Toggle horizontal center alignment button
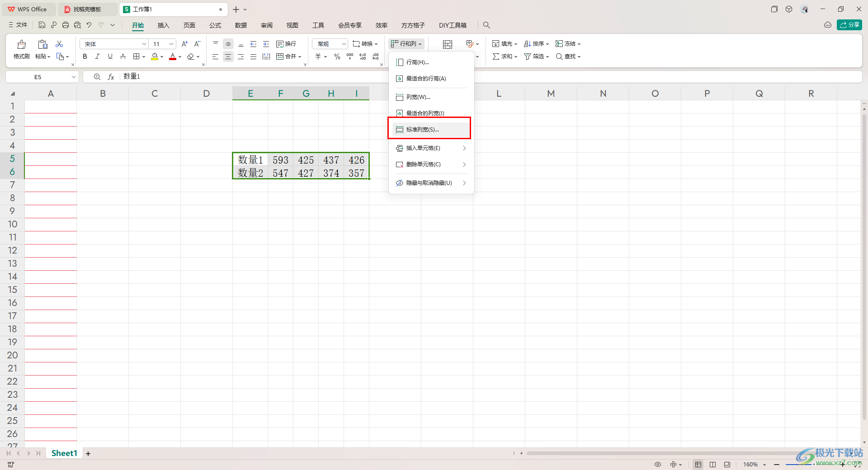Screen dimensions: 868x470 (228, 56)
